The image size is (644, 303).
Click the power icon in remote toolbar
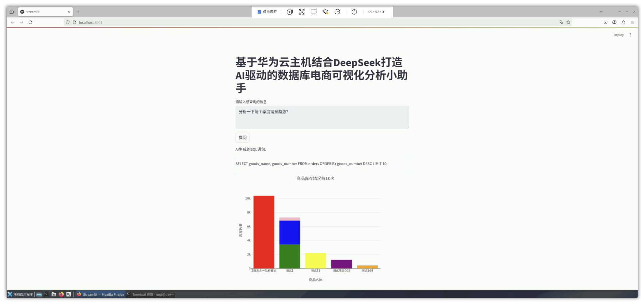point(354,12)
